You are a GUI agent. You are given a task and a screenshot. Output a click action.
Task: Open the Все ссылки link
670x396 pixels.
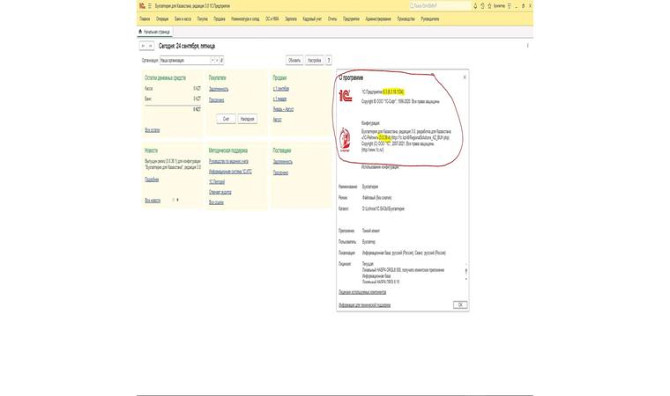pyautogui.click(x=216, y=202)
